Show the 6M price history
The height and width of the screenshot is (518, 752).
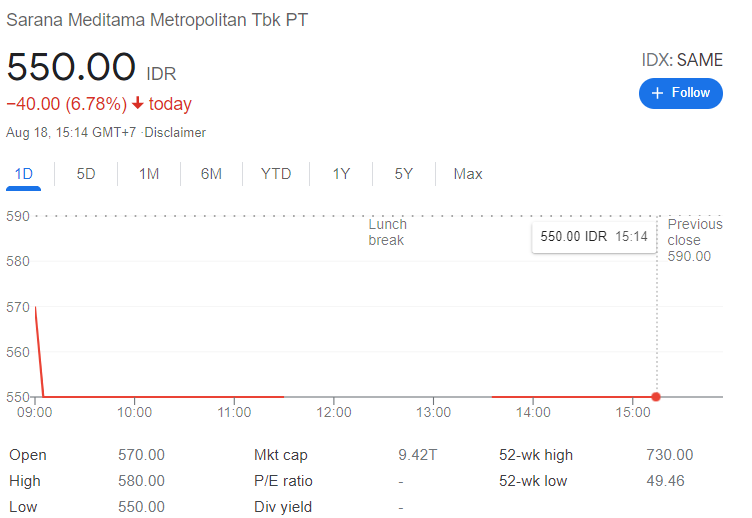(x=211, y=174)
